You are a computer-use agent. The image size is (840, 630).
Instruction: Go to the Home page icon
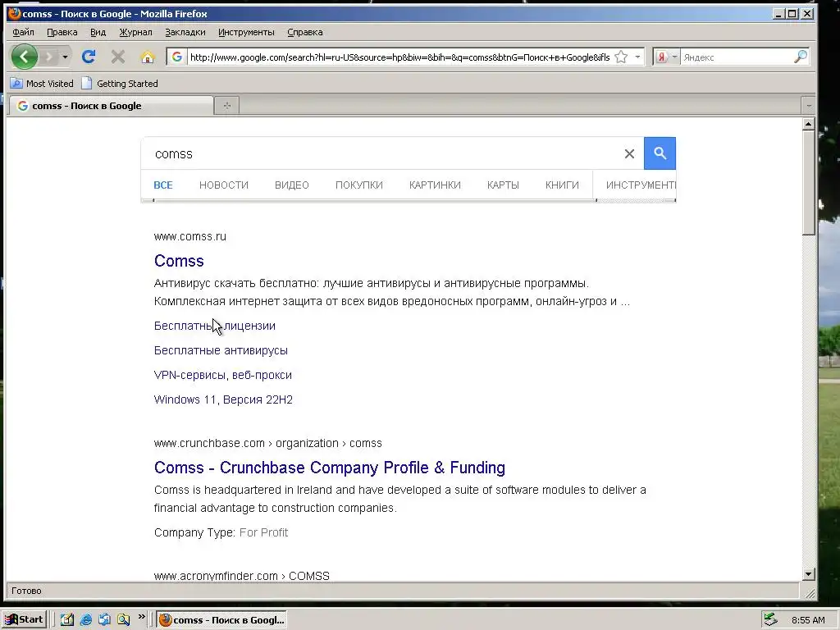[148, 57]
